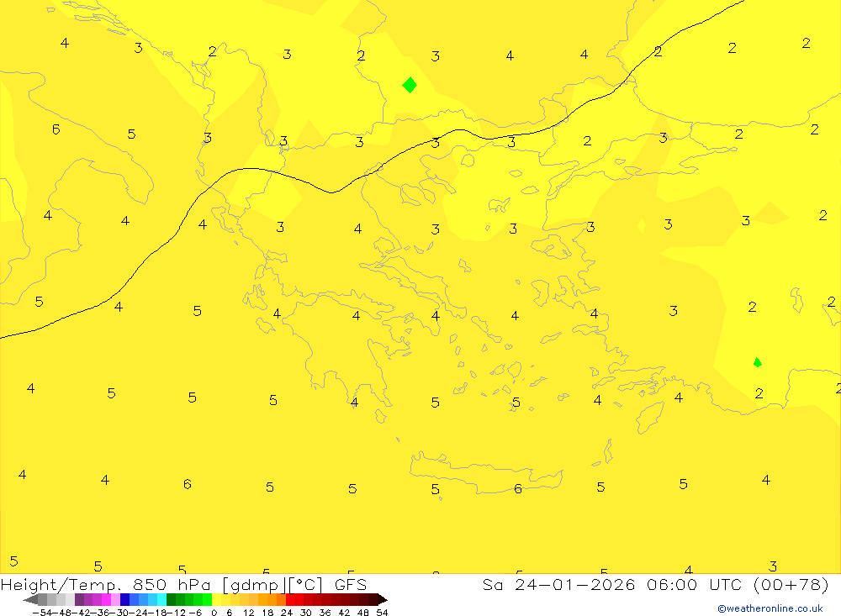This screenshot has height=616, width=841.
Task: Click the 54 label at the scale's end
Action: coord(382,613)
